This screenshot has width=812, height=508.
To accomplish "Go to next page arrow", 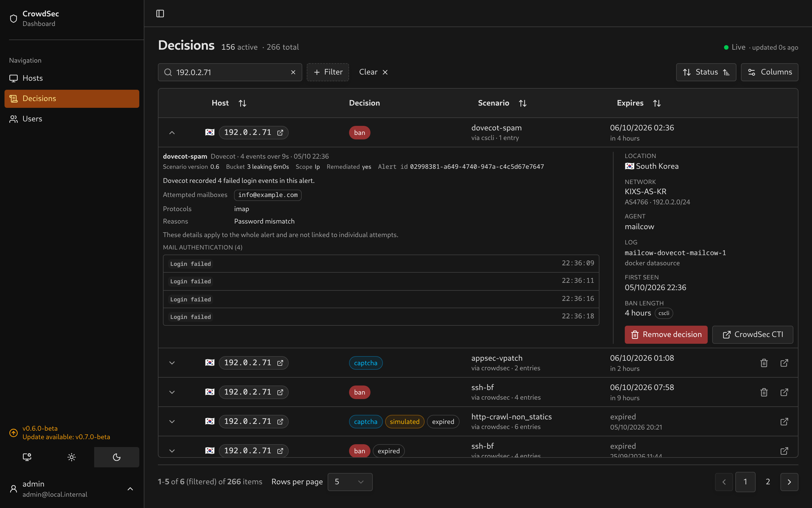I will click(x=789, y=482).
